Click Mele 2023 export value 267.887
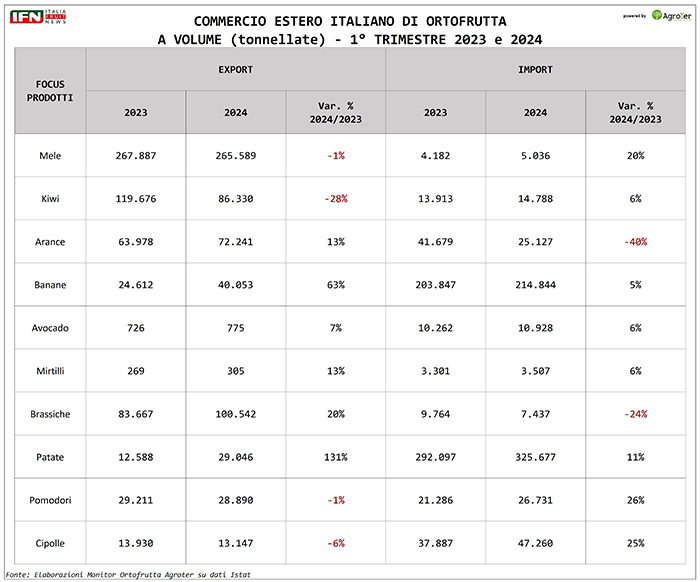 [x=136, y=156]
